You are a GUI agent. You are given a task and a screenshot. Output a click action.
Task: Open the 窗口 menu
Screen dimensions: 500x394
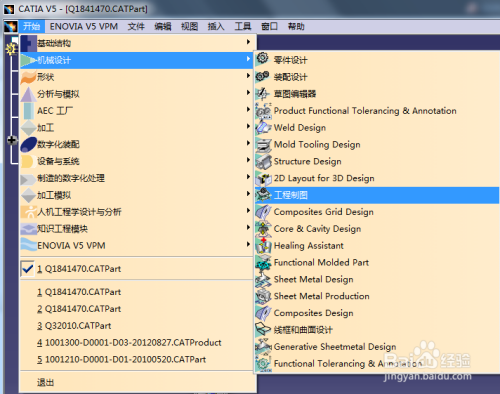(269, 26)
